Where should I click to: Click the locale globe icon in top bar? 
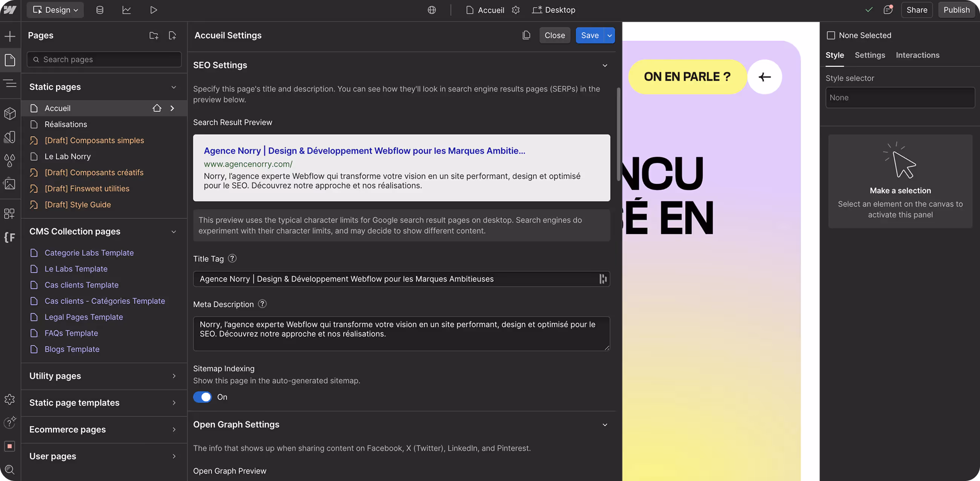point(432,10)
